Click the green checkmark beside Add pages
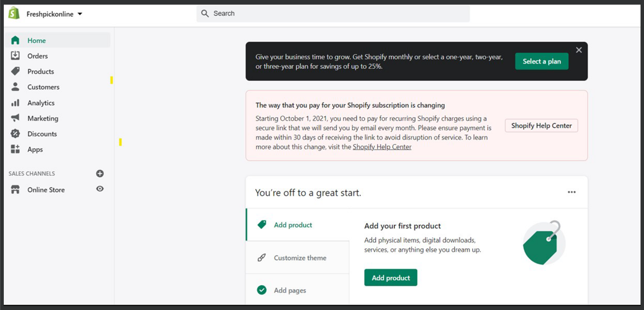This screenshot has height=310, width=644. (262, 290)
